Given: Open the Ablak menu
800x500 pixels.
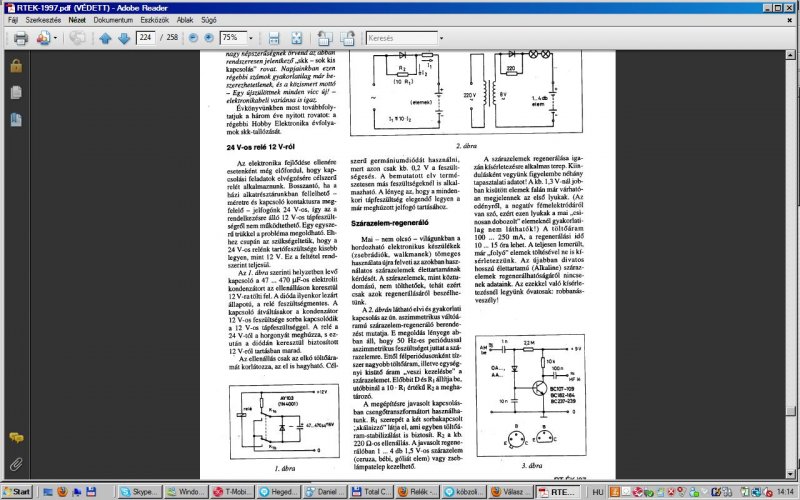Looking at the screenshot, I should 185,20.
